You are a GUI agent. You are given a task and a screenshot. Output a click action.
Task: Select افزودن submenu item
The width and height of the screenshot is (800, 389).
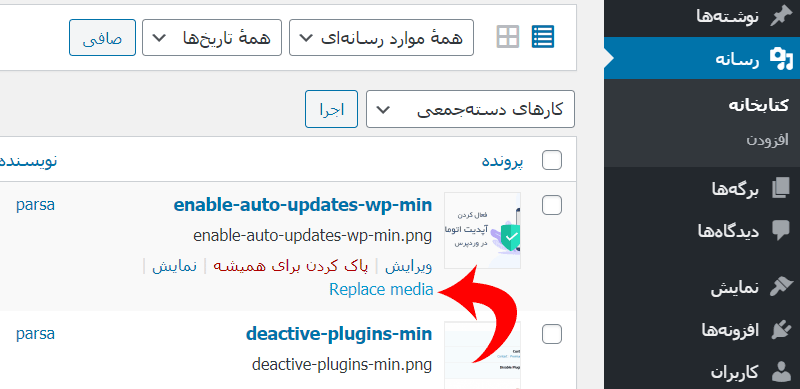click(768, 139)
